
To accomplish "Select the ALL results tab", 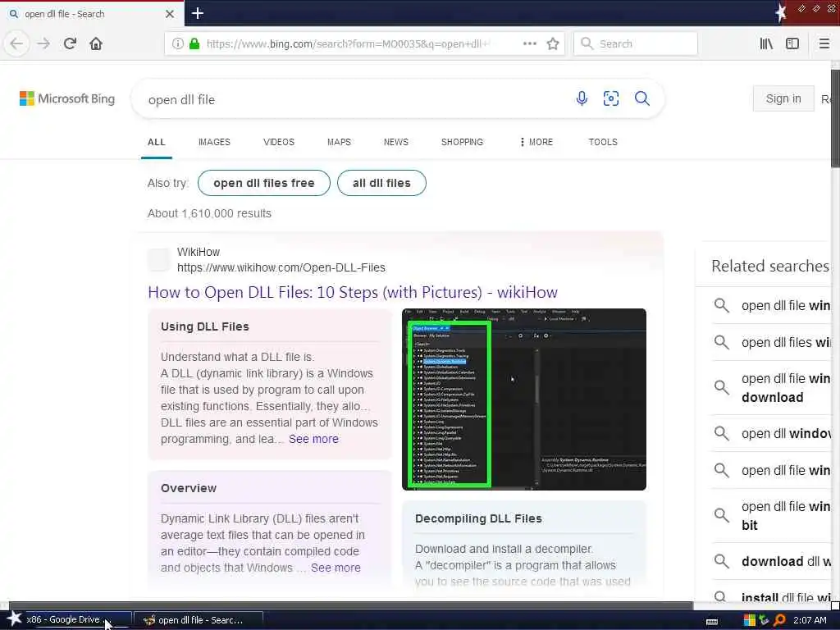I will (x=157, y=142).
